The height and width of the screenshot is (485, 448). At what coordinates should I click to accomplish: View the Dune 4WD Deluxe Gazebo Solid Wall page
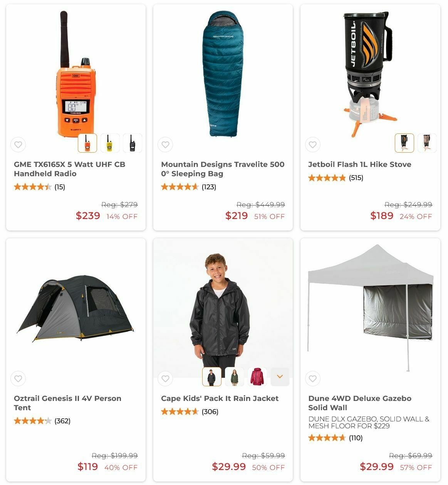click(360, 403)
